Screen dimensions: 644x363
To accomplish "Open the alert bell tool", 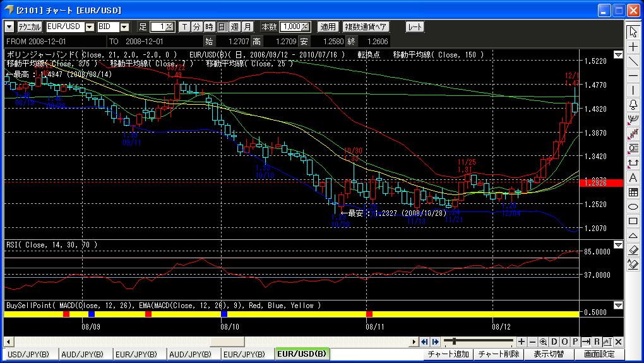I will click(633, 105).
